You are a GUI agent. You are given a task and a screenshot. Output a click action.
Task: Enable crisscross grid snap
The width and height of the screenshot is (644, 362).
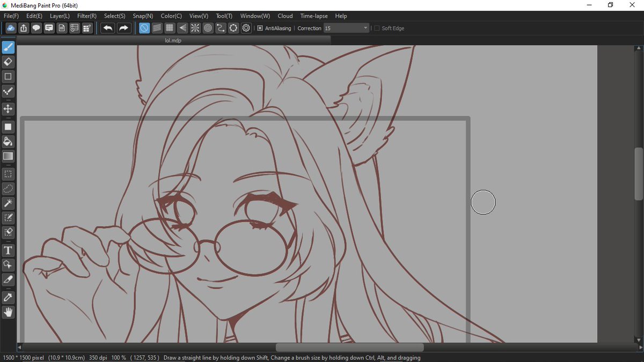(x=170, y=28)
